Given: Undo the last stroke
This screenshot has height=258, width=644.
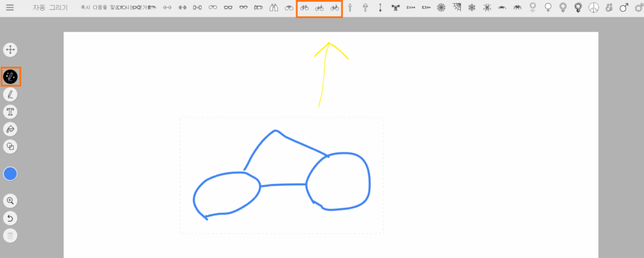Looking at the screenshot, I should click(x=10, y=218).
